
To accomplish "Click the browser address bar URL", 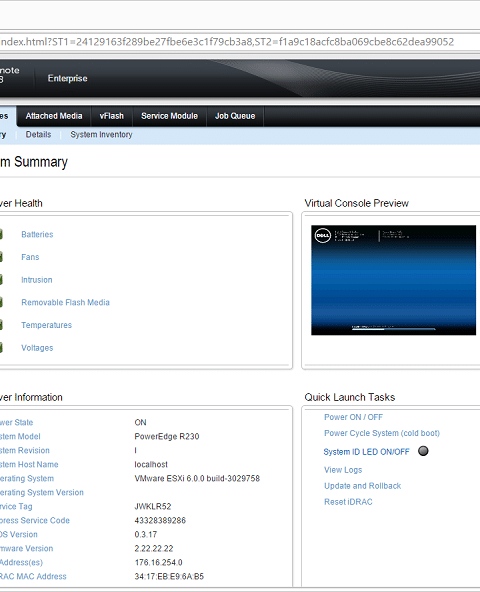I will [227, 42].
